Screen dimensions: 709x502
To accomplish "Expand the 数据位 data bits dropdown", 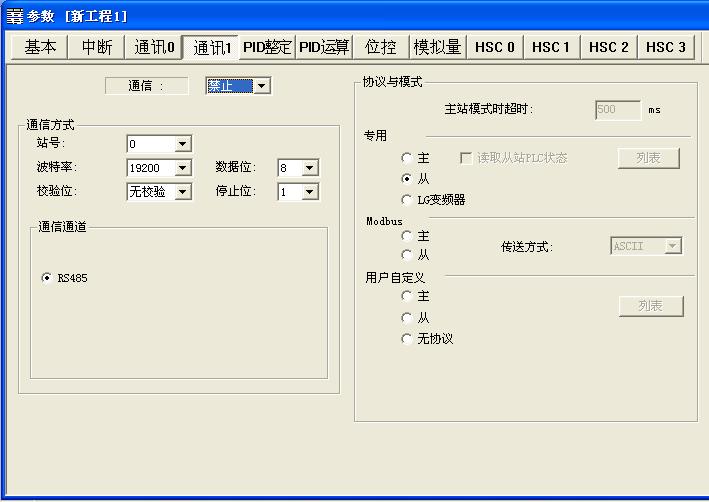I will click(310, 168).
